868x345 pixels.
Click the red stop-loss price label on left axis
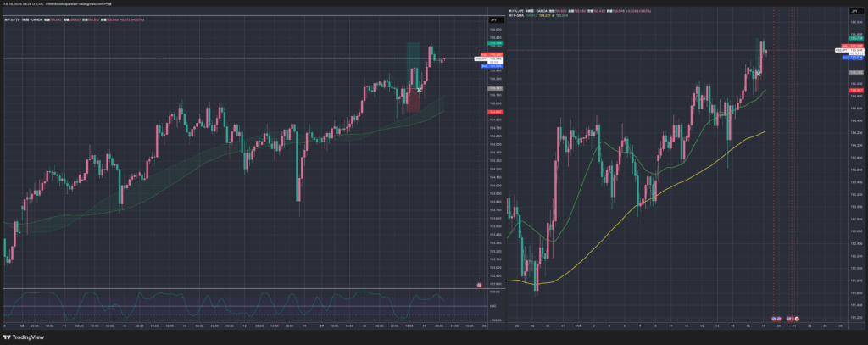pyautogui.click(x=492, y=112)
